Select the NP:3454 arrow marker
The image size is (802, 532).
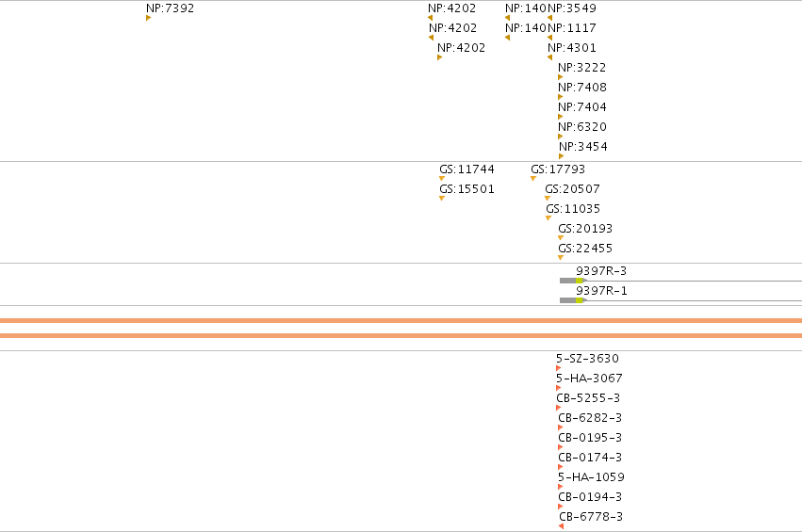click(x=561, y=156)
